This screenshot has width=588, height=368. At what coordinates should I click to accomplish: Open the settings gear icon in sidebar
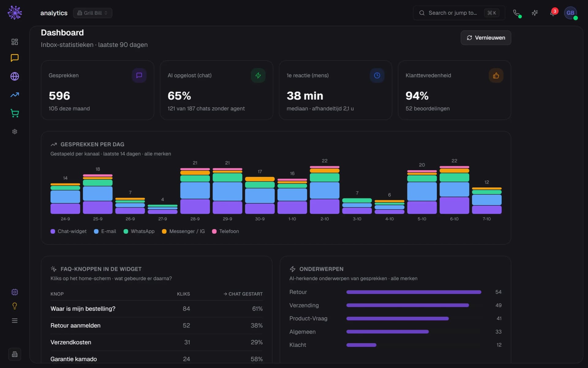coord(15,132)
